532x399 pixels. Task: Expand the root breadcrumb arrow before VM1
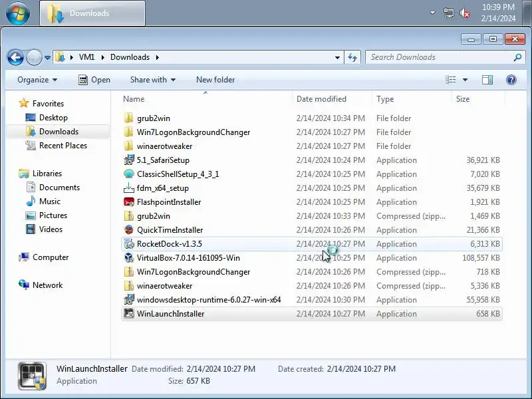click(x=72, y=57)
